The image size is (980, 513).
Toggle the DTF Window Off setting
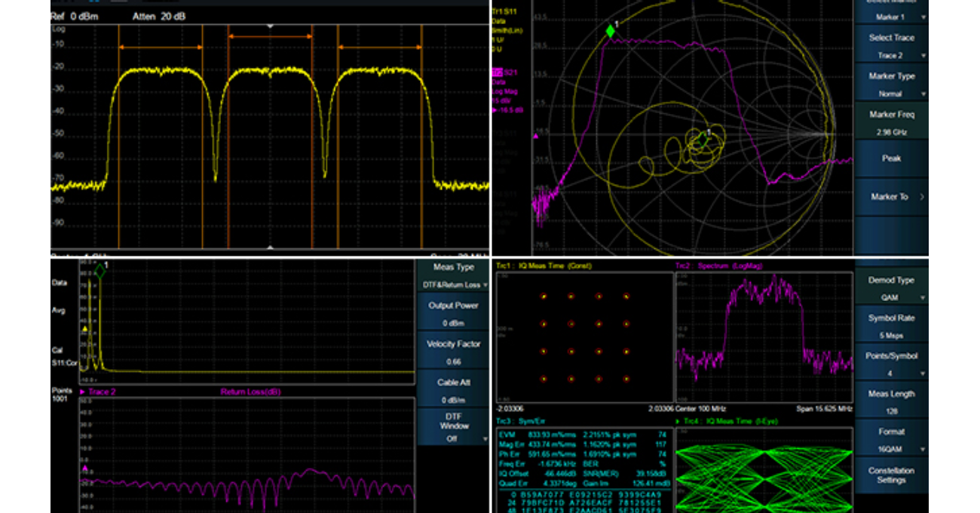[453, 427]
